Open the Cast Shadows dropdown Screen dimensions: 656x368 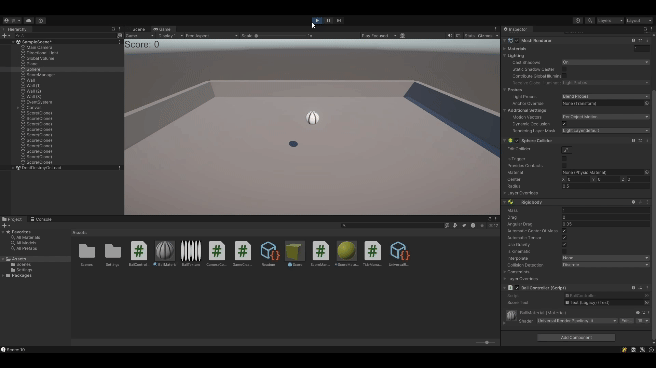tap(605, 62)
